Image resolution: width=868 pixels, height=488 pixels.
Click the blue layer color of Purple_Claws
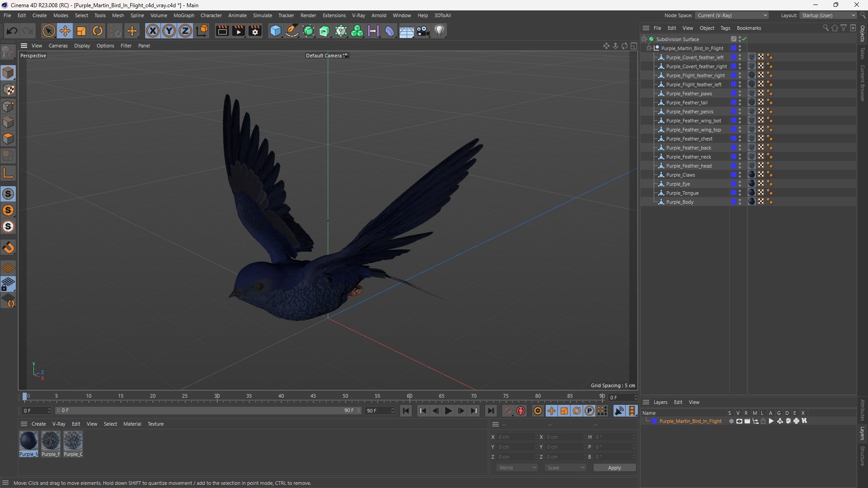tap(733, 175)
